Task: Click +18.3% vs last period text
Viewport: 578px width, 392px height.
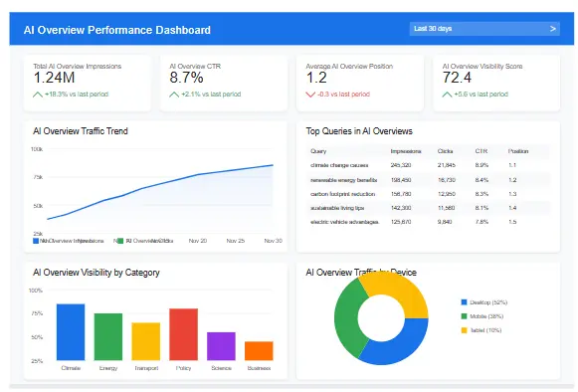Action: [x=77, y=95]
